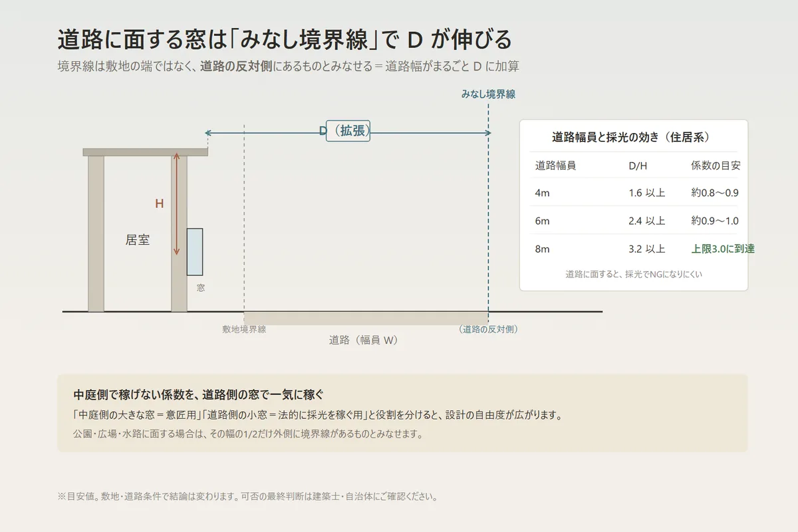Click the red H height label
The height and width of the screenshot is (532, 798).
pyautogui.click(x=159, y=204)
